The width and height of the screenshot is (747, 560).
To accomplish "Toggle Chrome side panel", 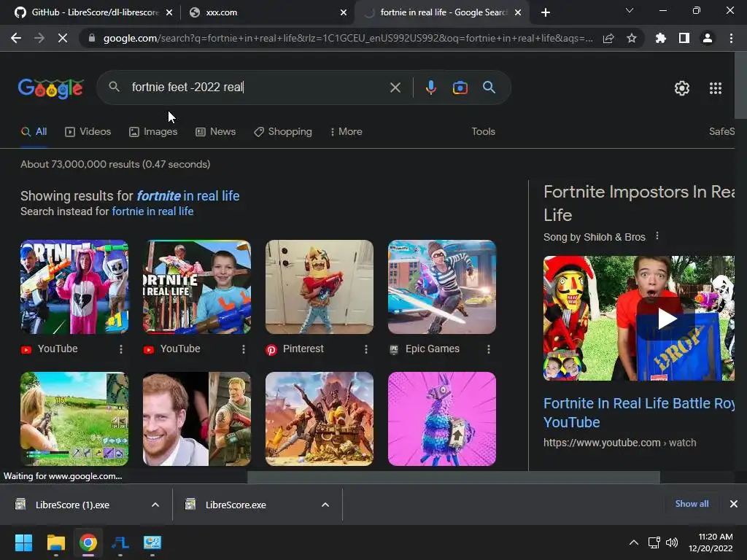I will pos(684,38).
